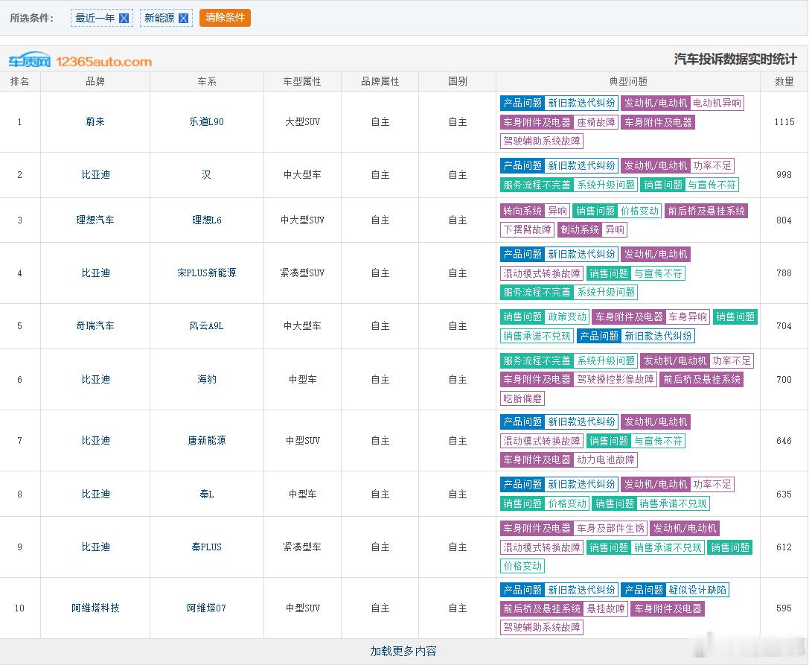Open the 阿维塔科技 brand link
Screen dimensions: 812x665
95,608
